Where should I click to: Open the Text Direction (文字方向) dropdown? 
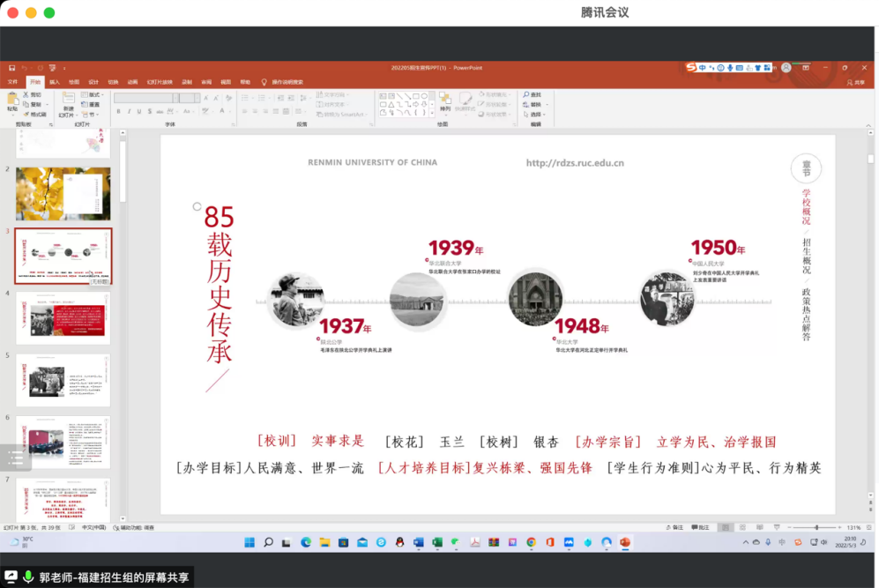pos(333,94)
